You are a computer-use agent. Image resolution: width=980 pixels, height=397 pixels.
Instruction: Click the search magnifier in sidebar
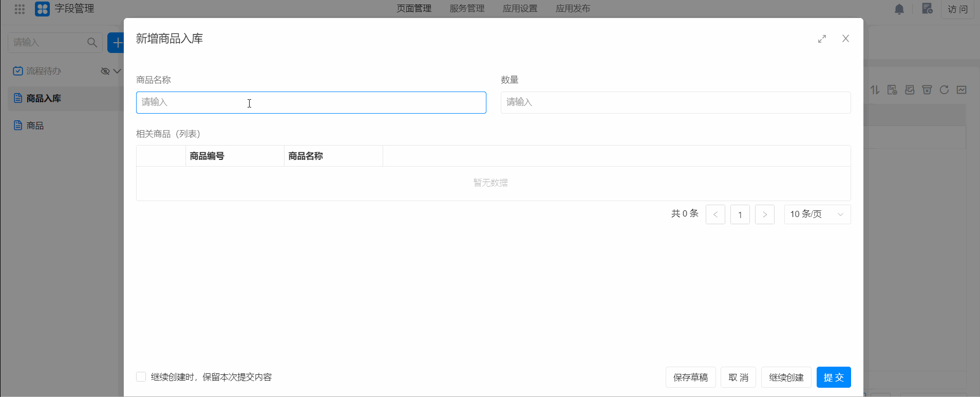[x=92, y=43]
